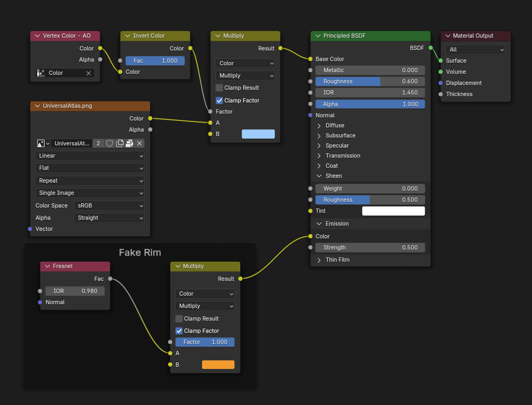Click the new image copy icon

pyautogui.click(x=120, y=143)
